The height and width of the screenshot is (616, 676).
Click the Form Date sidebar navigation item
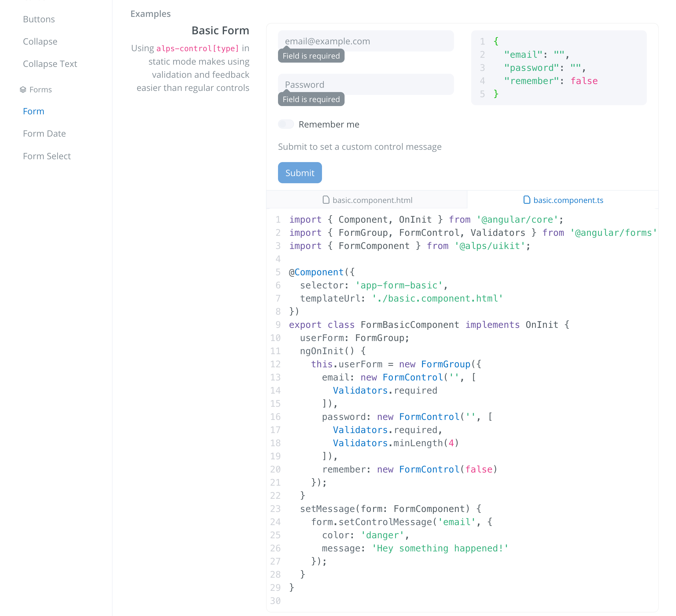coord(44,133)
